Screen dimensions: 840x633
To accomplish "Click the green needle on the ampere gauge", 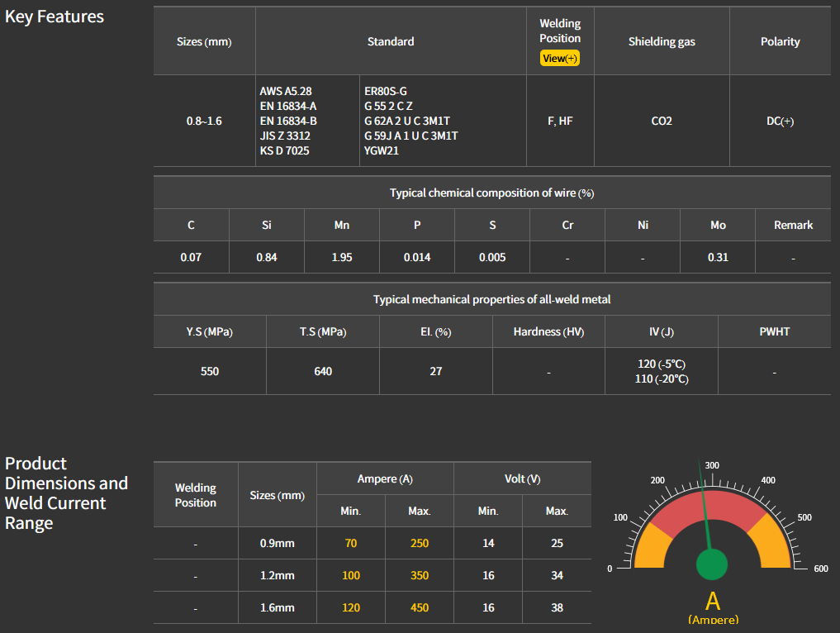I will 705,506.
